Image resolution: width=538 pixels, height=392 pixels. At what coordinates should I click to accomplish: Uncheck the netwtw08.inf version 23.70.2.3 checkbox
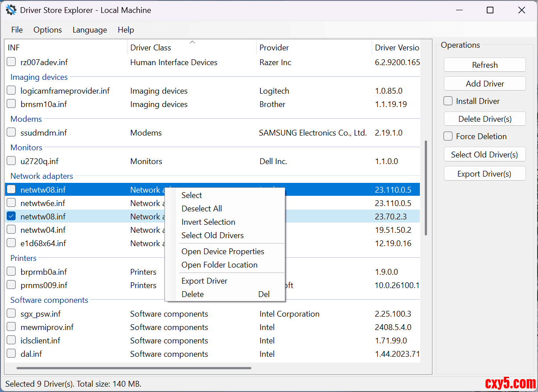pos(12,216)
